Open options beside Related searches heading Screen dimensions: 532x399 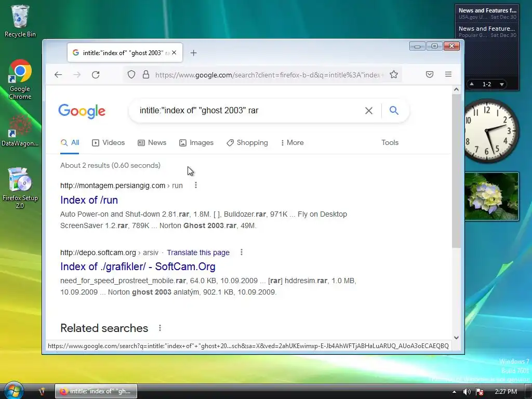[160, 328]
